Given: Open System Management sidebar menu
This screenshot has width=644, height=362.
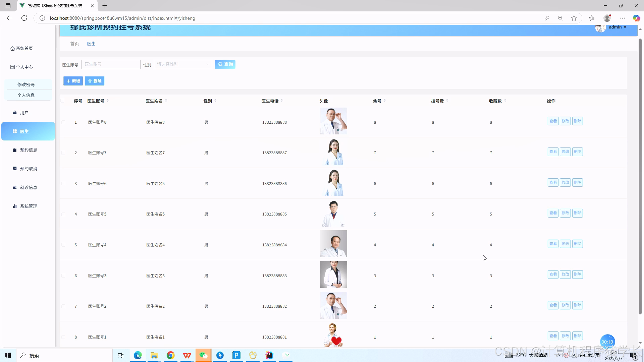Looking at the screenshot, I should pyautogui.click(x=25, y=206).
